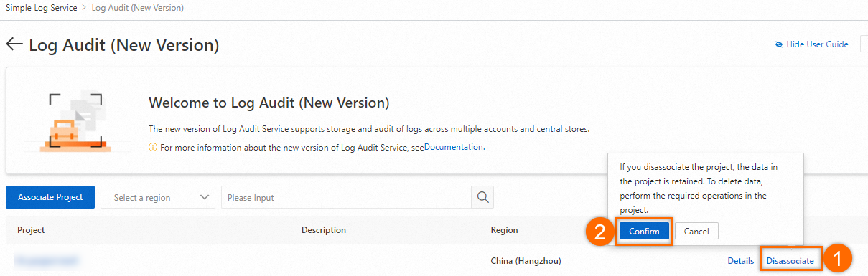
Task: Cancel the disassociate popup
Action: tap(696, 231)
